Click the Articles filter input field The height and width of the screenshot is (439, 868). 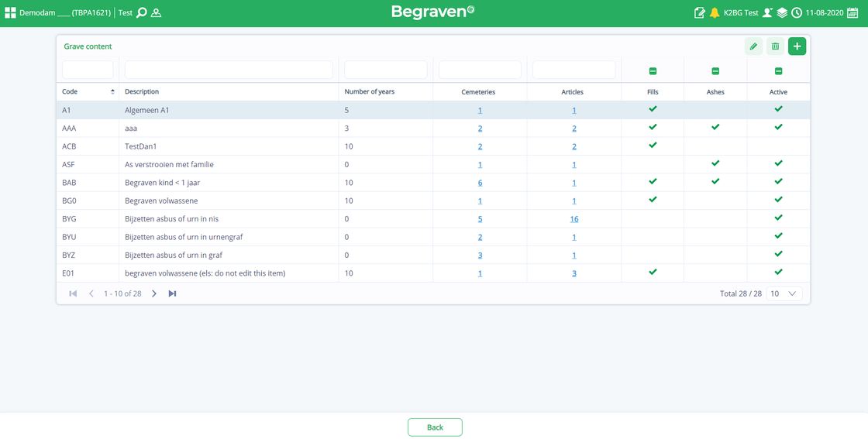[x=574, y=70]
